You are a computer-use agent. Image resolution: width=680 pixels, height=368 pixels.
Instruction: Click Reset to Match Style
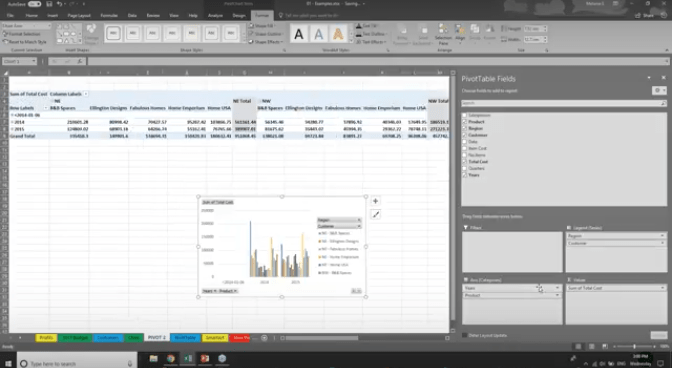[x=25, y=42]
